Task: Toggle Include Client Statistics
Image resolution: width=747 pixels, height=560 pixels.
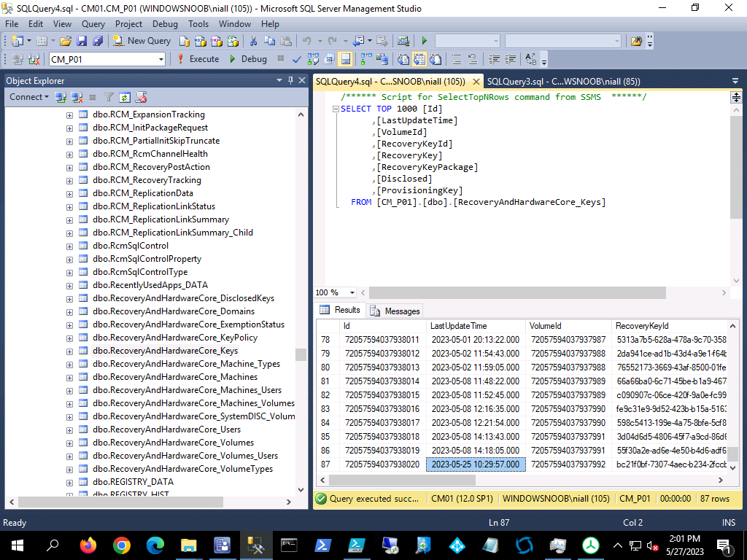Action: coord(382,60)
